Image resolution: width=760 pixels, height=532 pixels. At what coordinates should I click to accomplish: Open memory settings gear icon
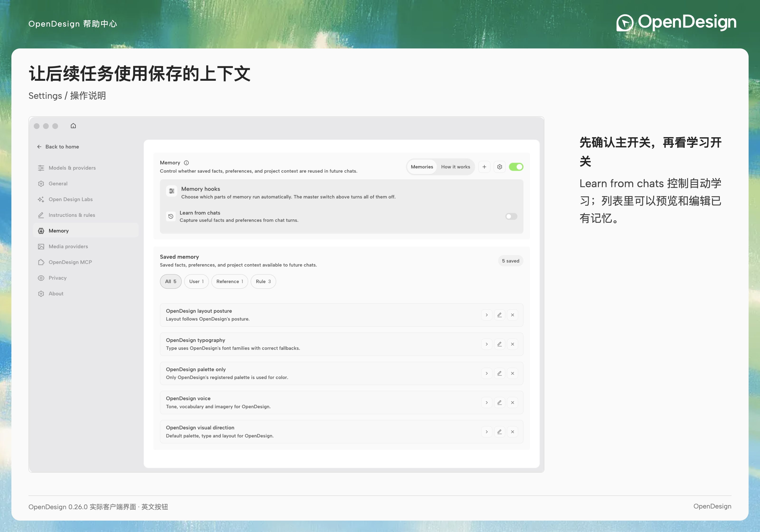click(499, 167)
